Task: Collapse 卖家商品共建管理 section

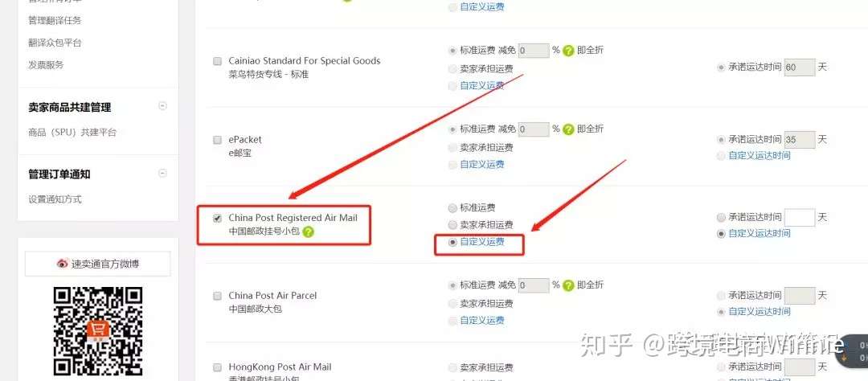Action: tap(162, 106)
